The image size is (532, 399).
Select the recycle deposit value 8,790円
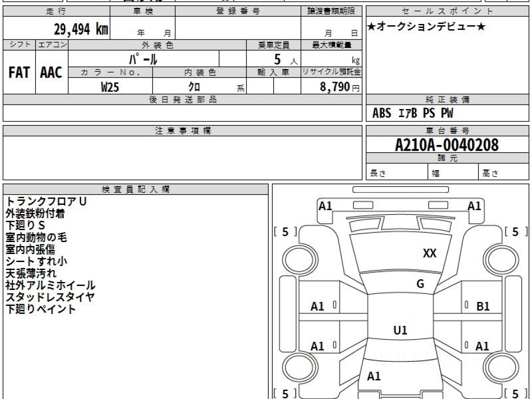click(340, 87)
